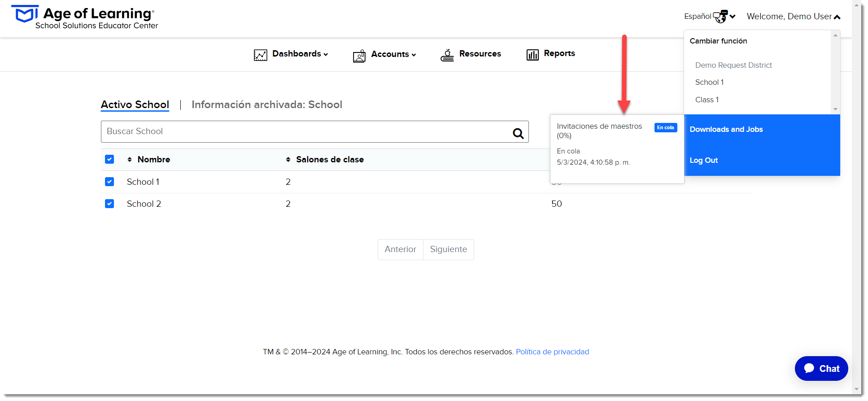Viewport: 868px width, 401px height.
Task: Open the Reports menu item
Action: [559, 53]
